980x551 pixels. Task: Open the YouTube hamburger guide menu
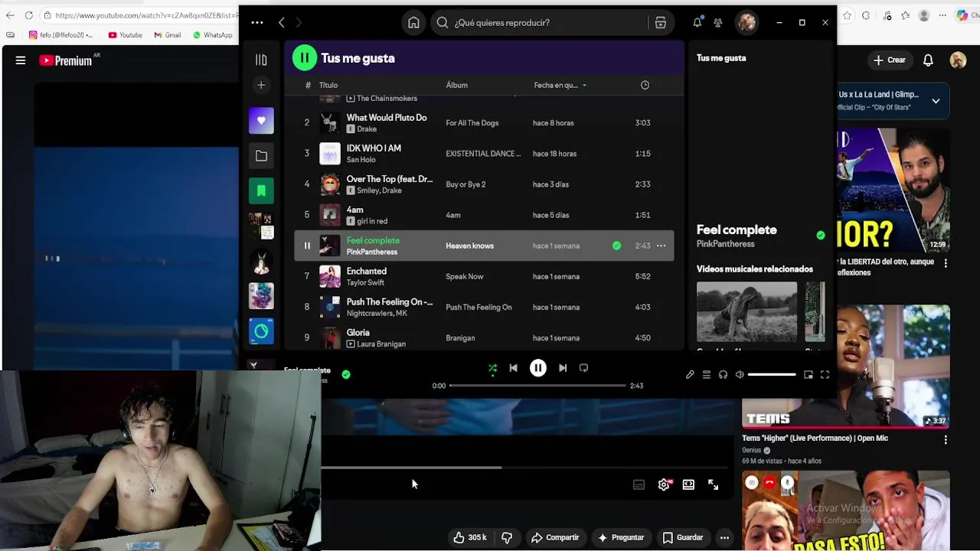[21, 60]
